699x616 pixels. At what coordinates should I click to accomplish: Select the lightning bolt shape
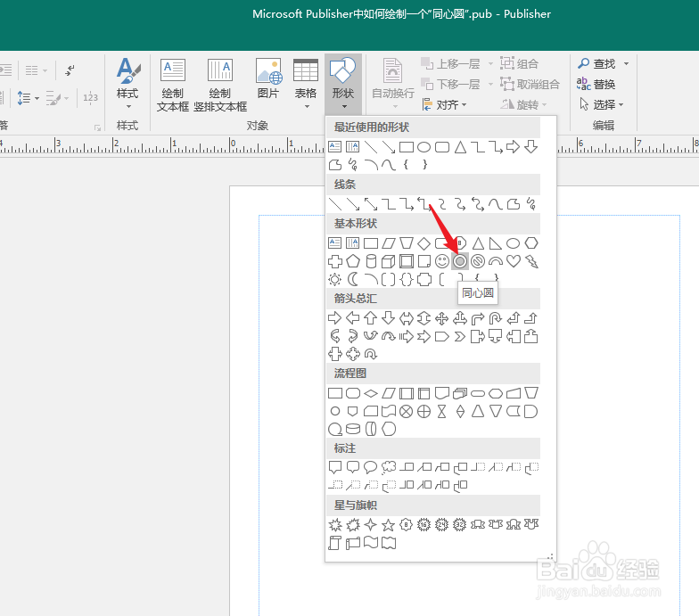pyautogui.click(x=531, y=261)
